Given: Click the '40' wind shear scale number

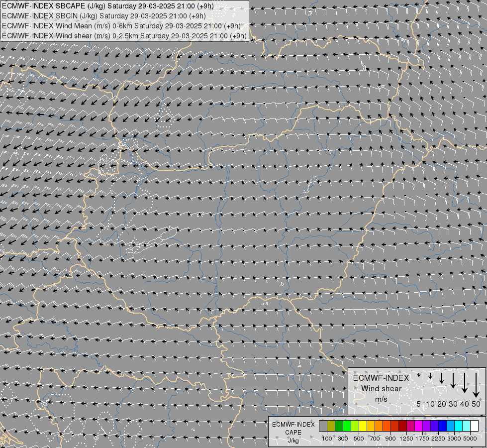Looking at the screenshot, I should 464,404.
